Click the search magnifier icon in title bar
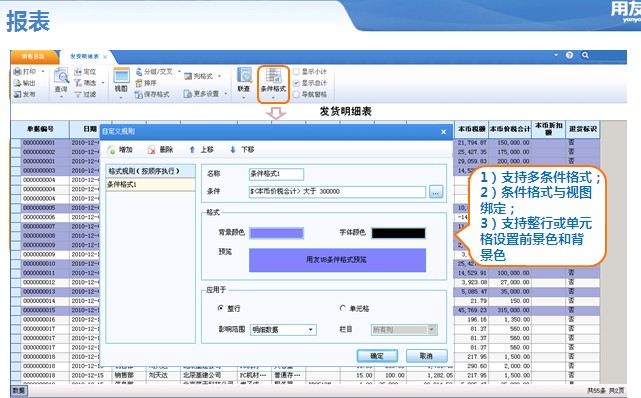The width and height of the screenshot is (641, 398). point(585,55)
